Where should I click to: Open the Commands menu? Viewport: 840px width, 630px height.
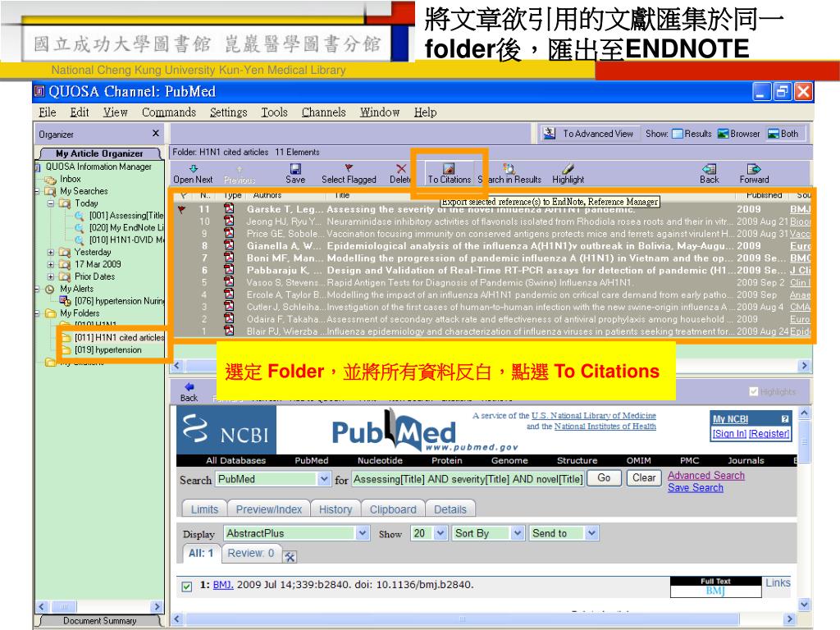click(x=169, y=112)
